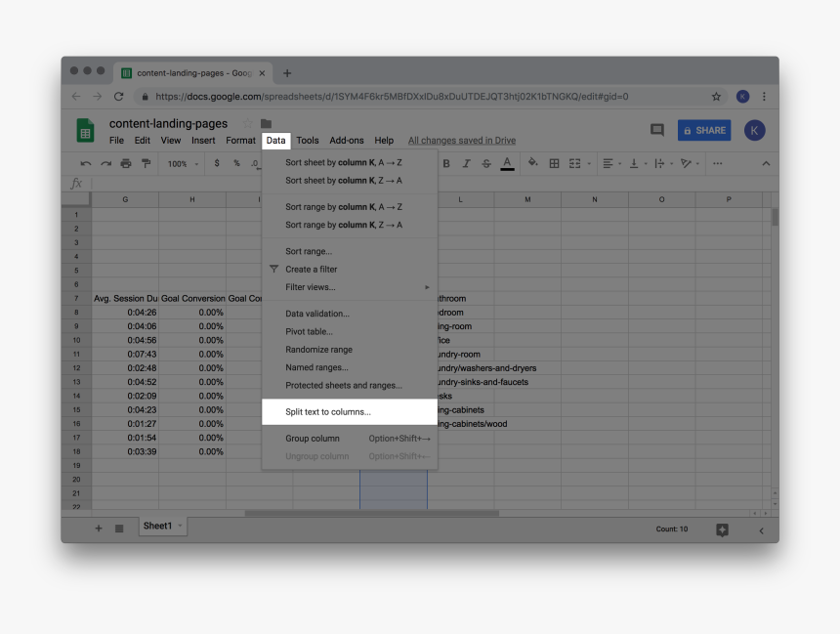
Task: Open the Format menu
Action: (x=240, y=141)
